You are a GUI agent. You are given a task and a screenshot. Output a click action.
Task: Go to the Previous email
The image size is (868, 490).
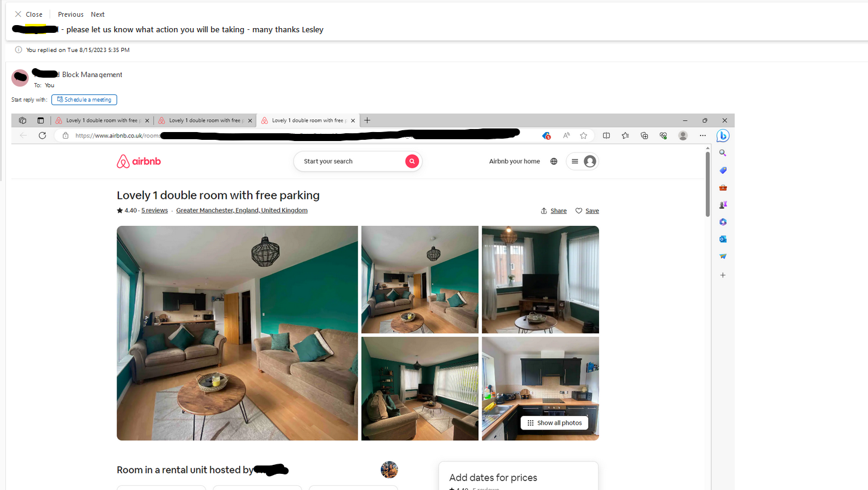(x=71, y=14)
